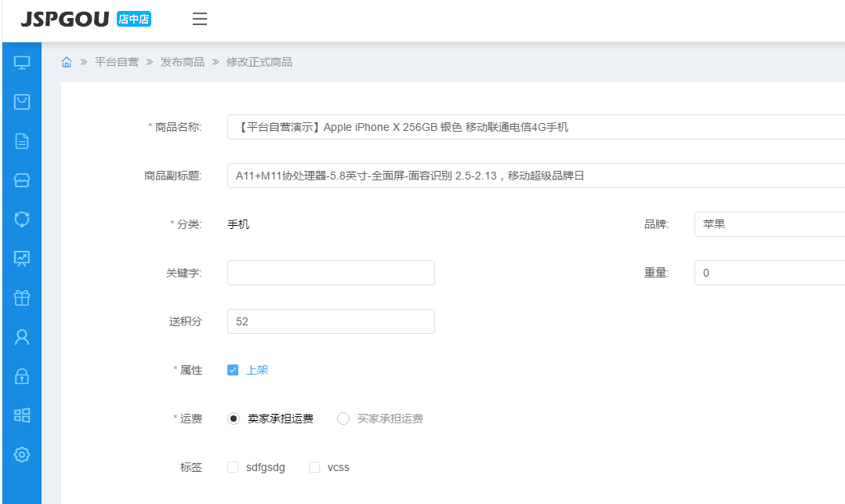Screen dimensions: 845x504
Task: Open the gift box sidebar icon
Action: pyautogui.click(x=22, y=298)
